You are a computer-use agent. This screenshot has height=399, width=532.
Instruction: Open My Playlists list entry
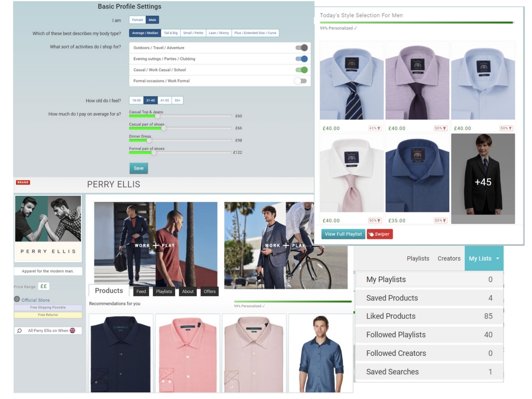click(x=429, y=280)
